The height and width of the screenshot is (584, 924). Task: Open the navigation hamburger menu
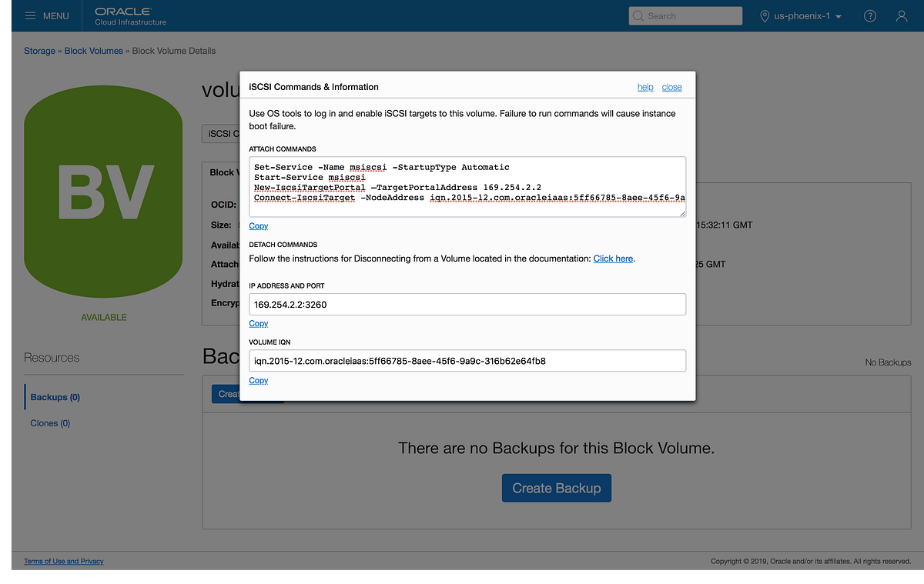coord(31,15)
